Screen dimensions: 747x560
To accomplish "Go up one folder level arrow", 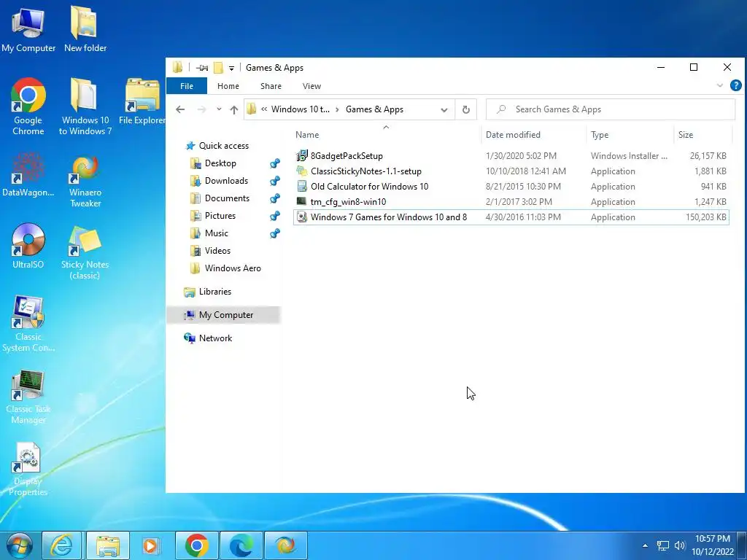I will [234, 109].
